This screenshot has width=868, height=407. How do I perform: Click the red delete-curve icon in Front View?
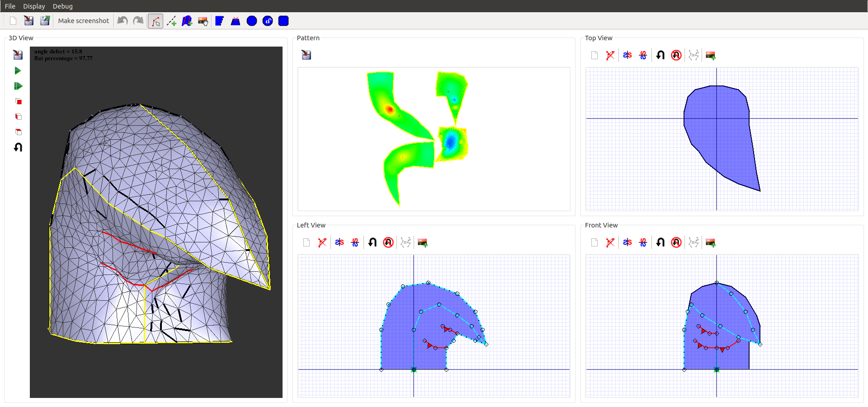point(610,242)
